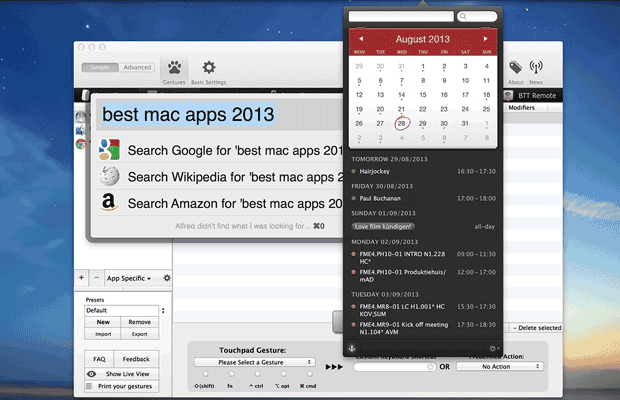
Task: Select August 15 in calendar
Action: 423,95
